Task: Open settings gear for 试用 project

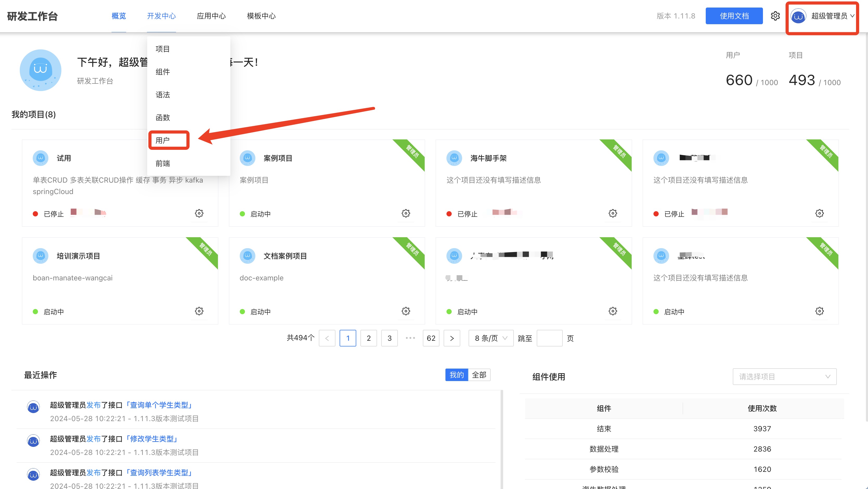Action: click(199, 213)
